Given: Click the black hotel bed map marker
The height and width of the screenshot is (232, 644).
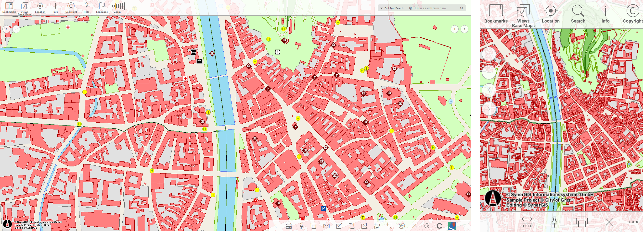Looking at the screenshot, I should (x=193, y=52).
